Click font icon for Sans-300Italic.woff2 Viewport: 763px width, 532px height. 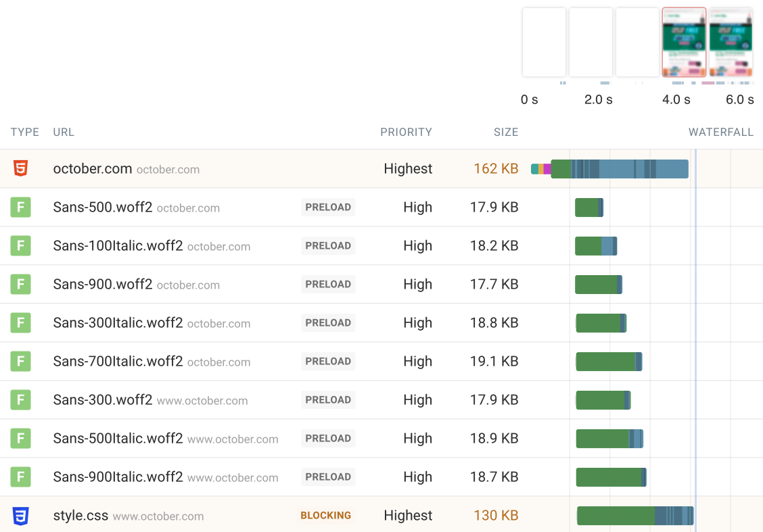pyautogui.click(x=20, y=323)
